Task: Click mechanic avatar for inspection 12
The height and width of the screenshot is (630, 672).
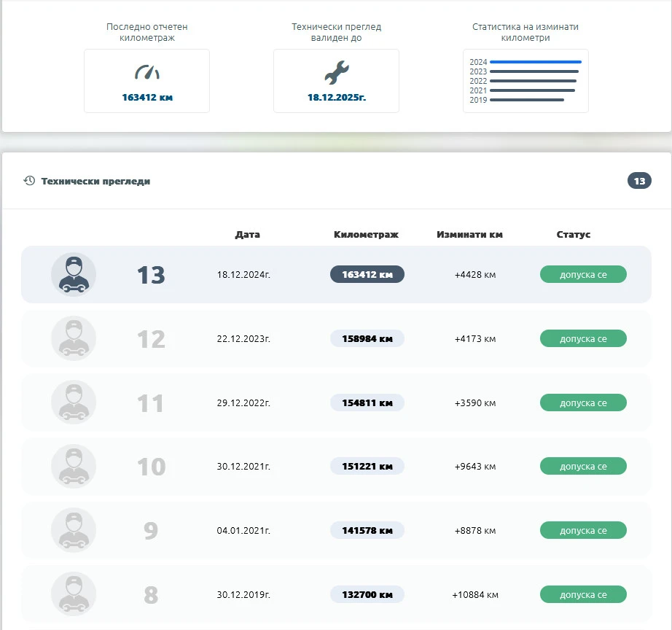Action: point(73,338)
